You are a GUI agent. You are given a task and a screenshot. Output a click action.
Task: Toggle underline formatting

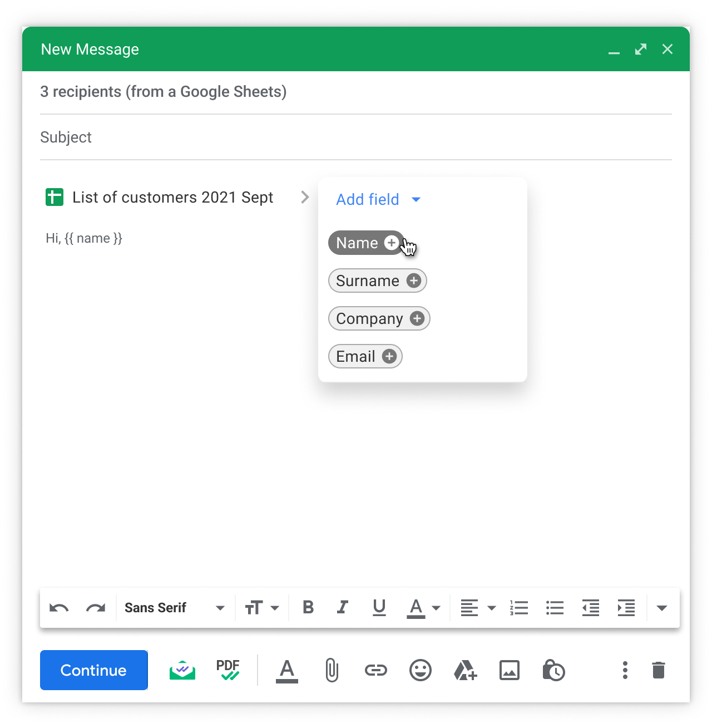(x=379, y=607)
